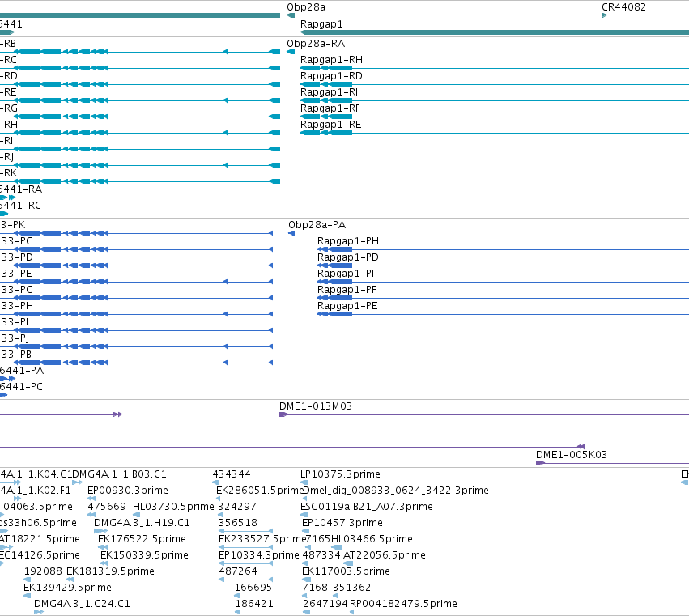Image resolution: width=689 pixels, height=616 pixels.
Task: Select the HL03730.5prime EST label
Action: click(173, 507)
